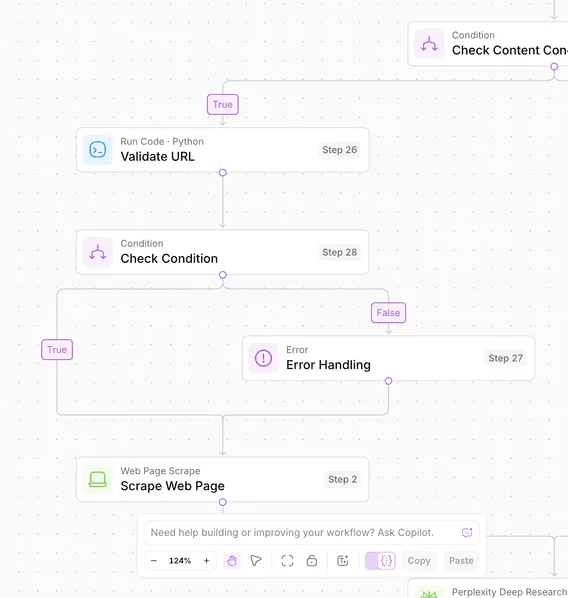
Task: Zoom out with the minus button
Action: pyautogui.click(x=154, y=561)
